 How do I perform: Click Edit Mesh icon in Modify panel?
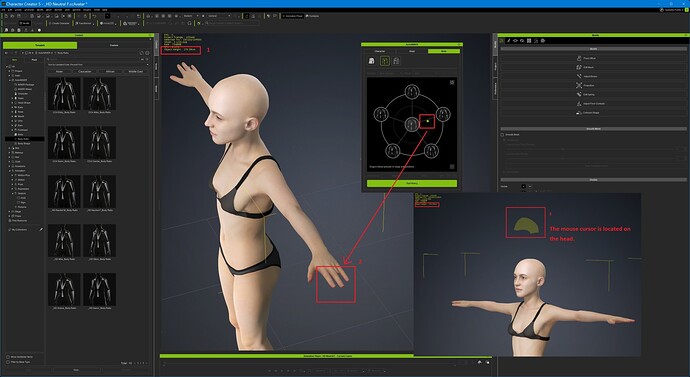(x=579, y=67)
